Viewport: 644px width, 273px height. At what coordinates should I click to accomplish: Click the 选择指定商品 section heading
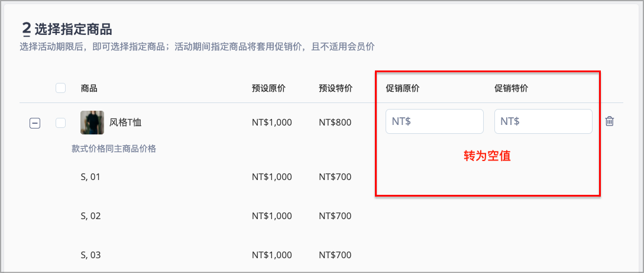click(x=73, y=30)
